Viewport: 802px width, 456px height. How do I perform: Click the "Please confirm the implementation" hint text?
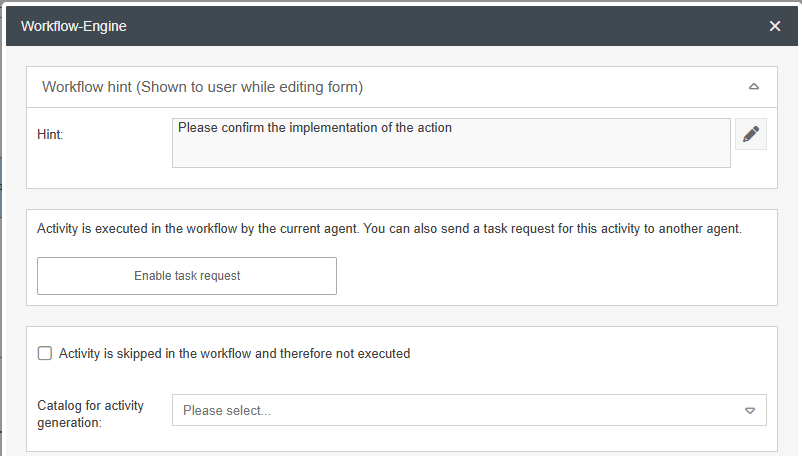pos(315,128)
